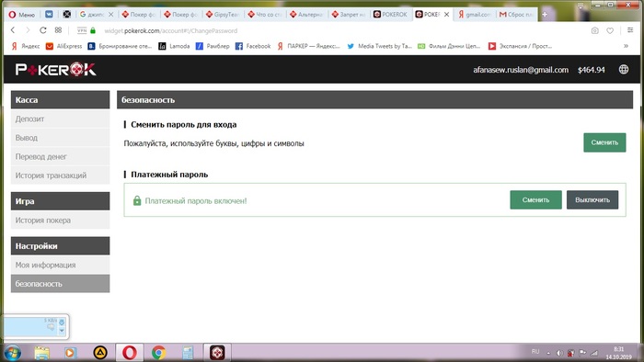Viewport: 644px width, 362px height.
Task: Switch to the gmail.com Yandex tab
Action: click(475, 15)
